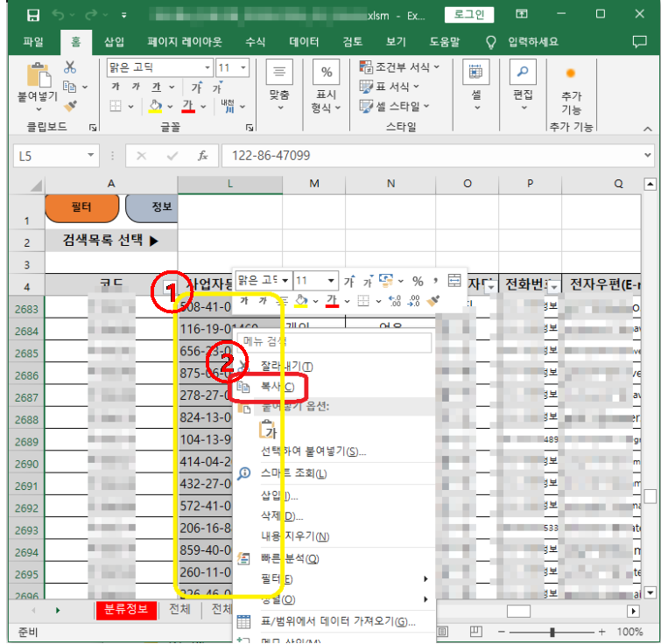Apply ribbon yellow fill color bucket
This screenshot has height=644, width=668.
(x=156, y=106)
